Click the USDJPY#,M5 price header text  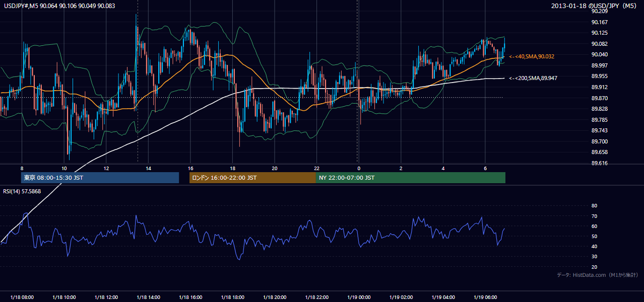coord(59,6)
